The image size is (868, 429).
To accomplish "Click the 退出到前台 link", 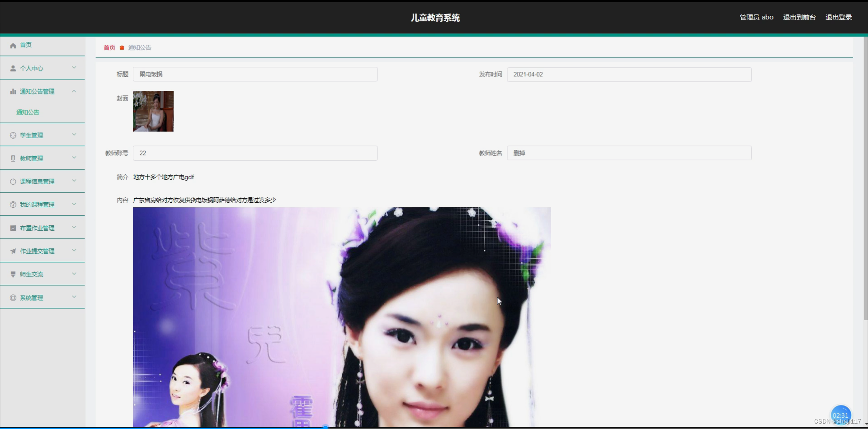I will [799, 17].
